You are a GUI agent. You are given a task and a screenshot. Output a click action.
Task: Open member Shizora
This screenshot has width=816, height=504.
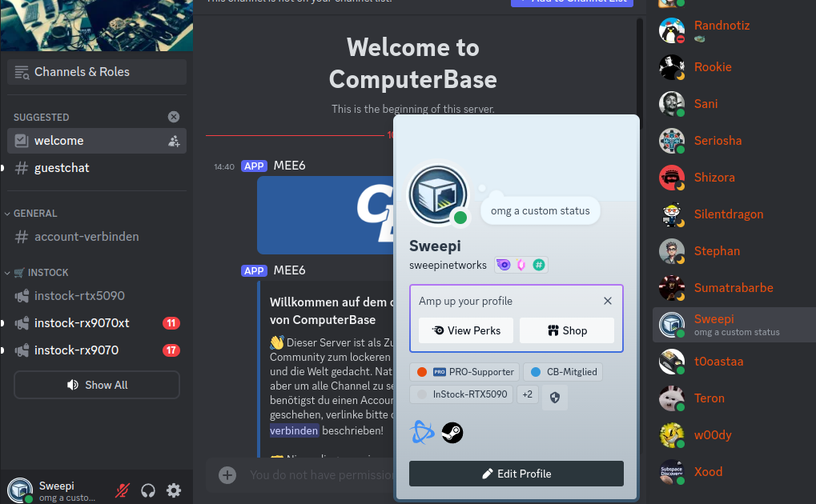tap(734, 178)
